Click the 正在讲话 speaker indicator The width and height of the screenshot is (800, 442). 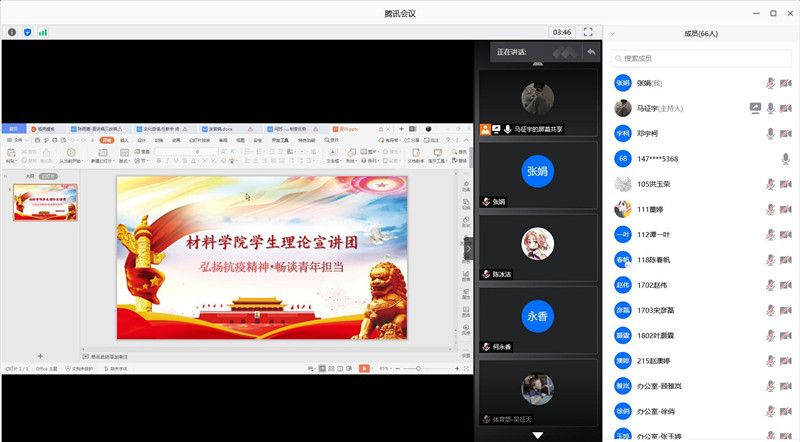(512, 51)
